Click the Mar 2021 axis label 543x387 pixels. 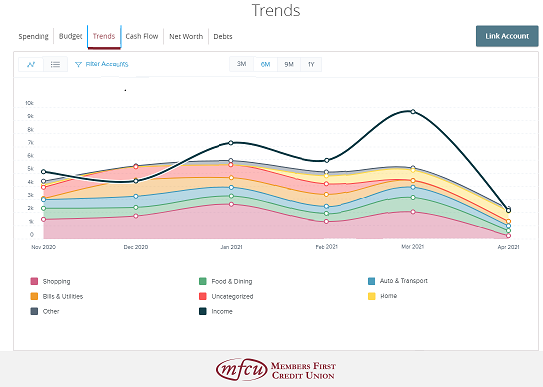(412, 246)
